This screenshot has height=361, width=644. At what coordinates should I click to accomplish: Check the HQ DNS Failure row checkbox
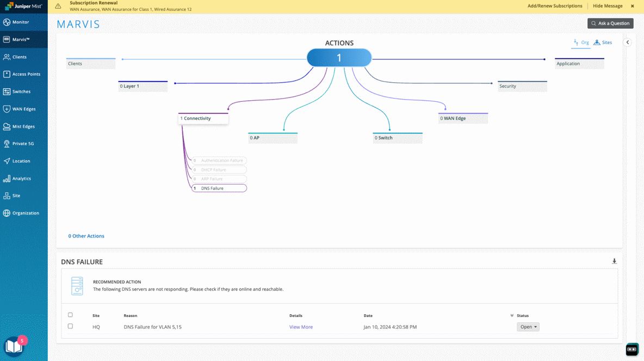click(70, 327)
